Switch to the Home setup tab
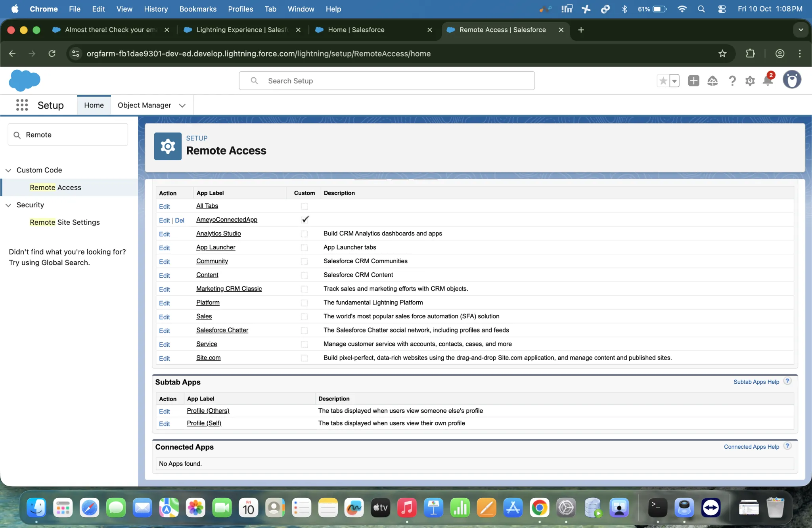 tap(94, 105)
